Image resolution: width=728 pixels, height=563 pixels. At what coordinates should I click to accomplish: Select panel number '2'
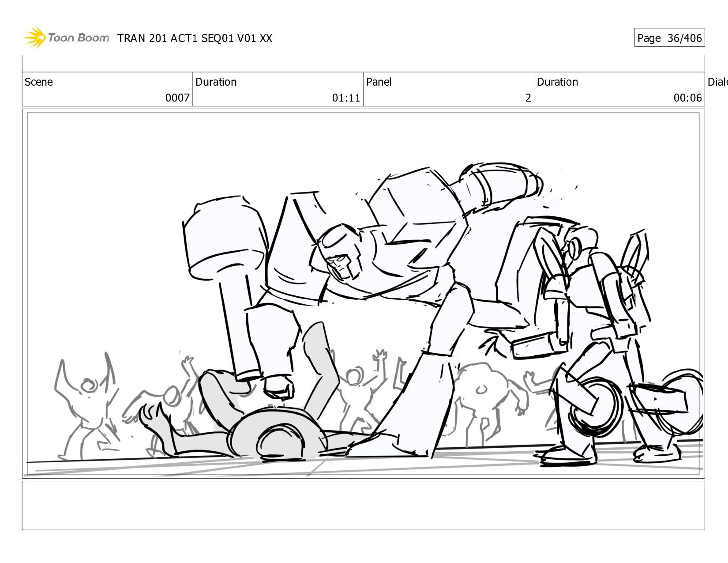tap(528, 98)
